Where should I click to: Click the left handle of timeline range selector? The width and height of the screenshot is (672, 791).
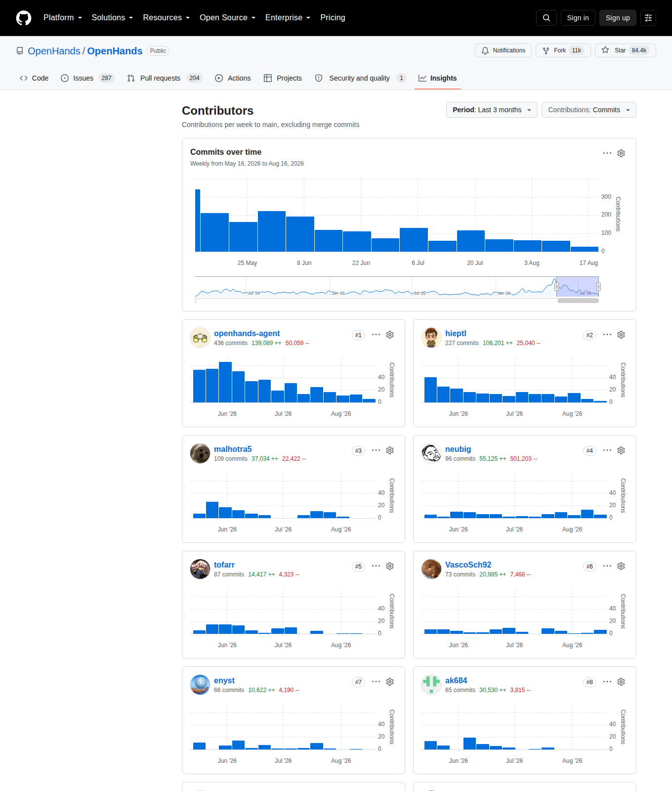tap(556, 287)
